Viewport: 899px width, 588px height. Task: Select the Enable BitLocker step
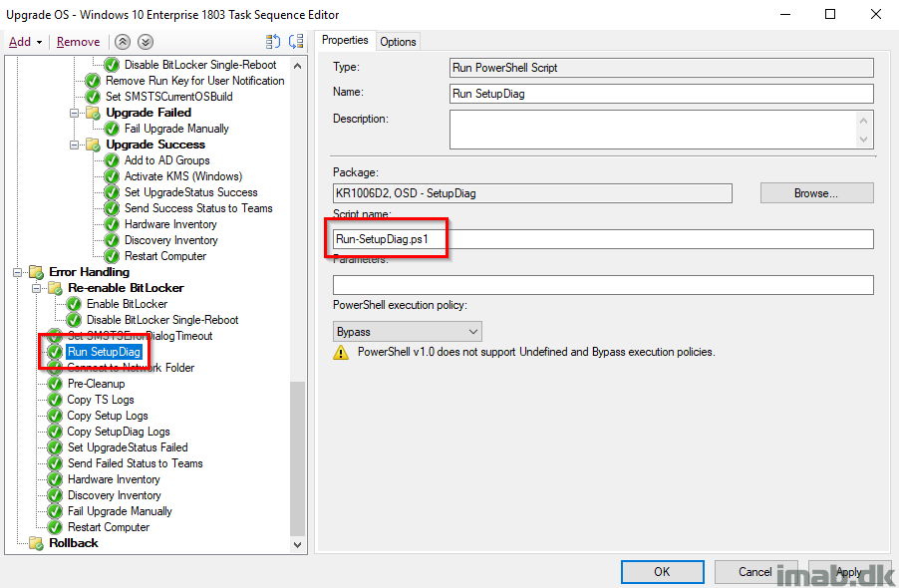coord(127,304)
